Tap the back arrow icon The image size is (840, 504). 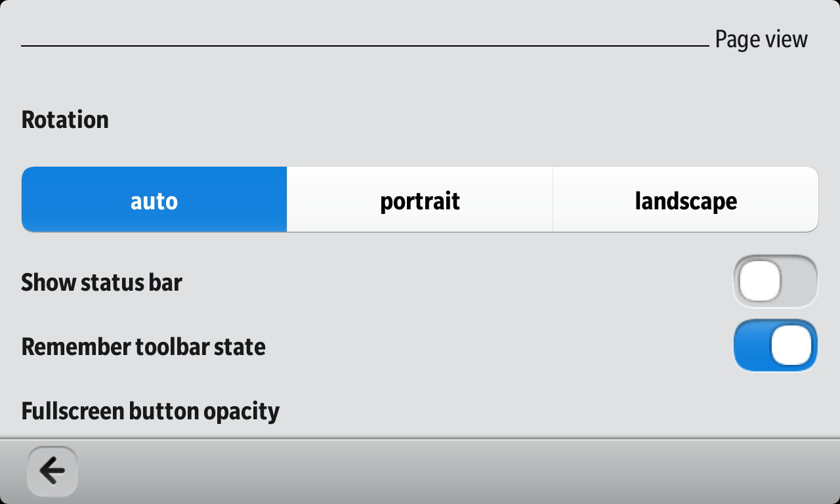pos(52,471)
